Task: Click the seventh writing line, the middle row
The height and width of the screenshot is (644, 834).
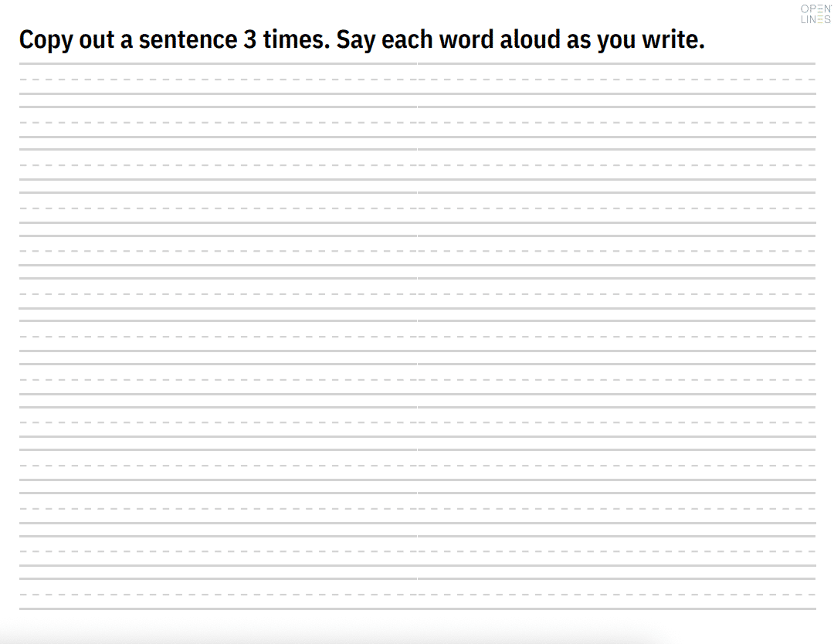Action: click(x=417, y=337)
